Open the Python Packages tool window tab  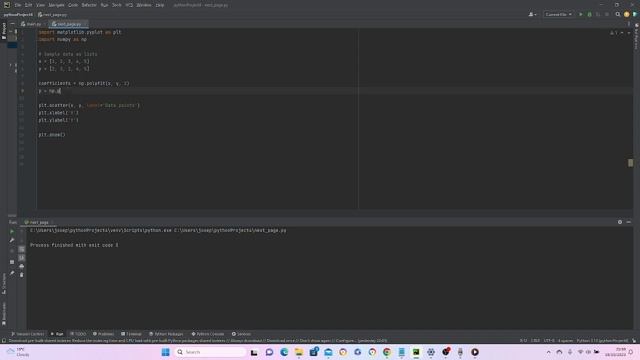click(166, 334)
